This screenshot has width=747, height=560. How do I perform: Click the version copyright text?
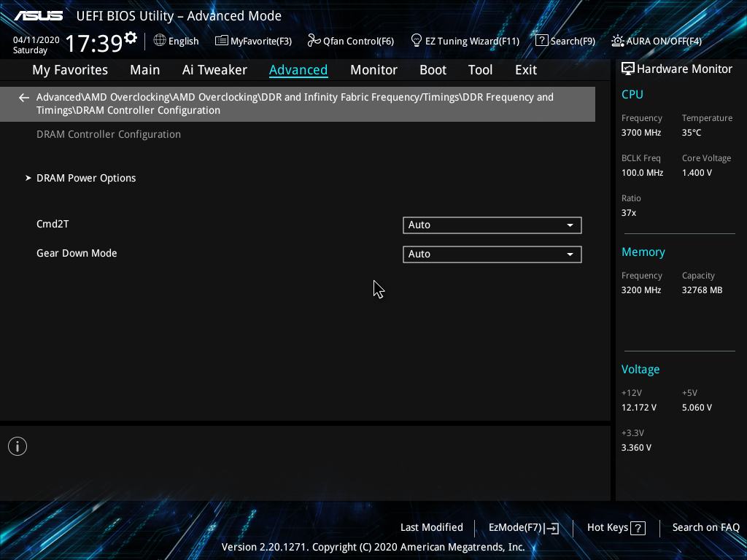(x=373, y=547)
